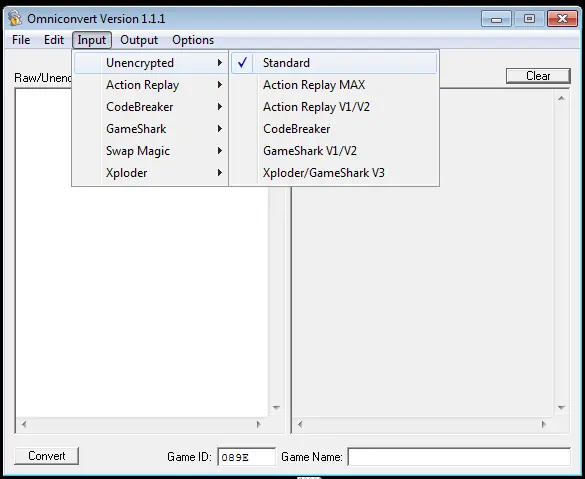Viewport: 585px width, 479px height.
Task: Close the open Input menu
Action: (x=92, y=40)
